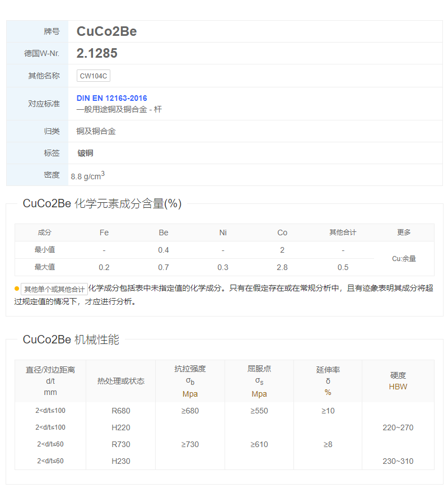Click the 直径/对边距离 column header

50,381
